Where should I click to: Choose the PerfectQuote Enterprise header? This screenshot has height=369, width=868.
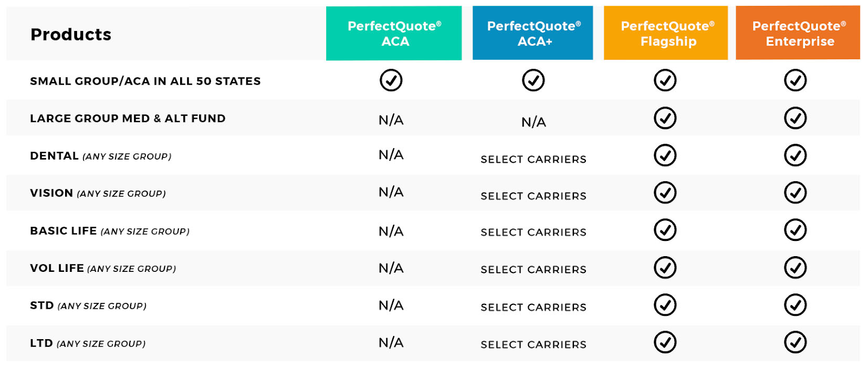[798, 33]
